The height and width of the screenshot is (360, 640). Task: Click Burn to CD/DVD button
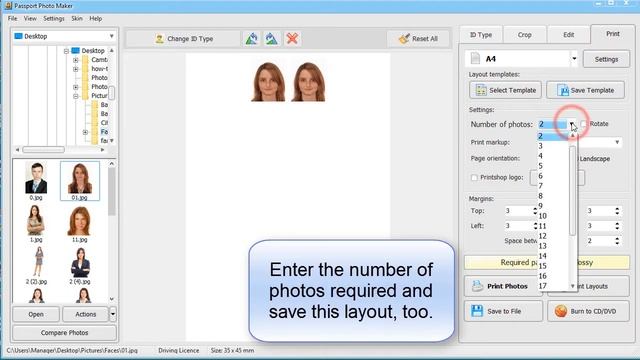pos(588,311)
